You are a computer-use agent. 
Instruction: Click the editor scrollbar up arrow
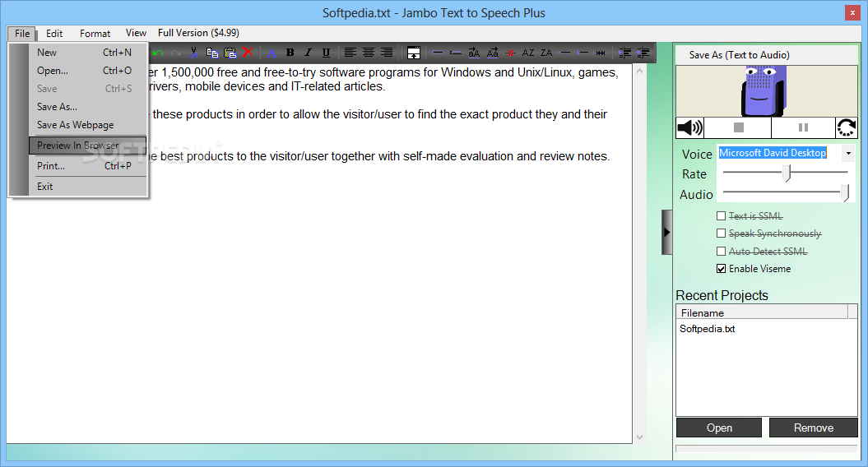(639, 72)
